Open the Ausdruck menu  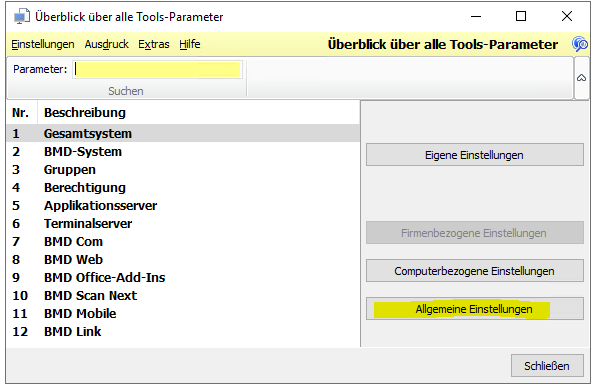(107, 44)
